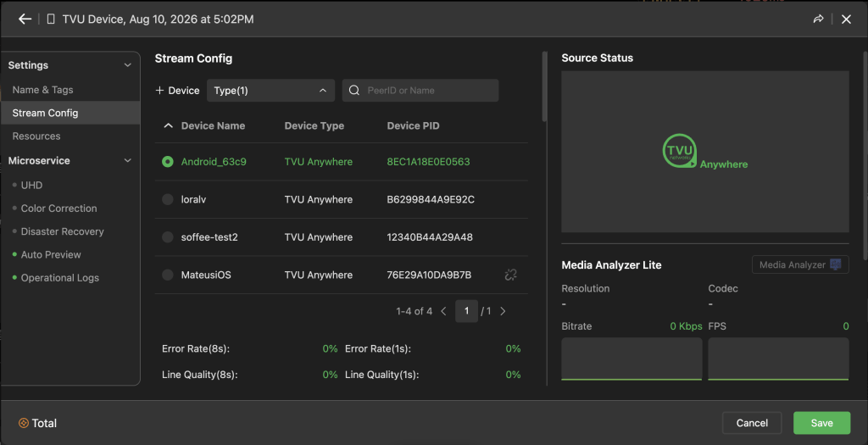Click the Bitrate graph

tap(632, 359)
